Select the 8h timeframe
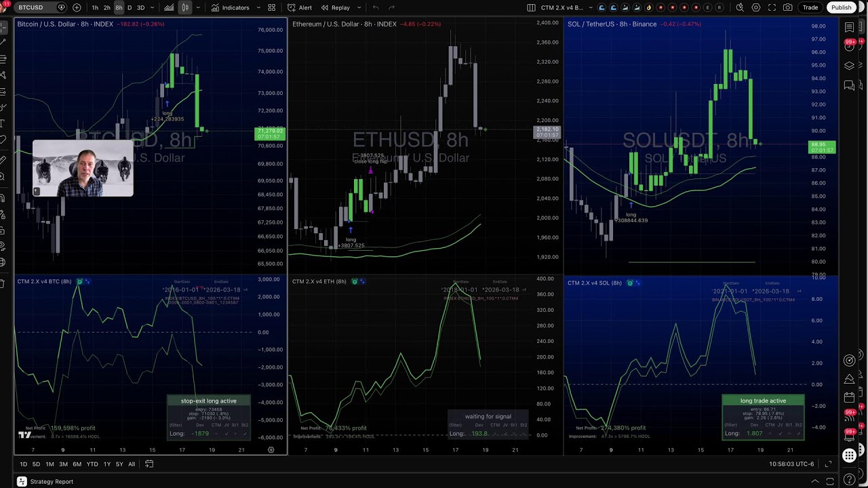Image resolution: width=868 pixels, height=488 pixels. pyautogui.click(x=119, y=7)
